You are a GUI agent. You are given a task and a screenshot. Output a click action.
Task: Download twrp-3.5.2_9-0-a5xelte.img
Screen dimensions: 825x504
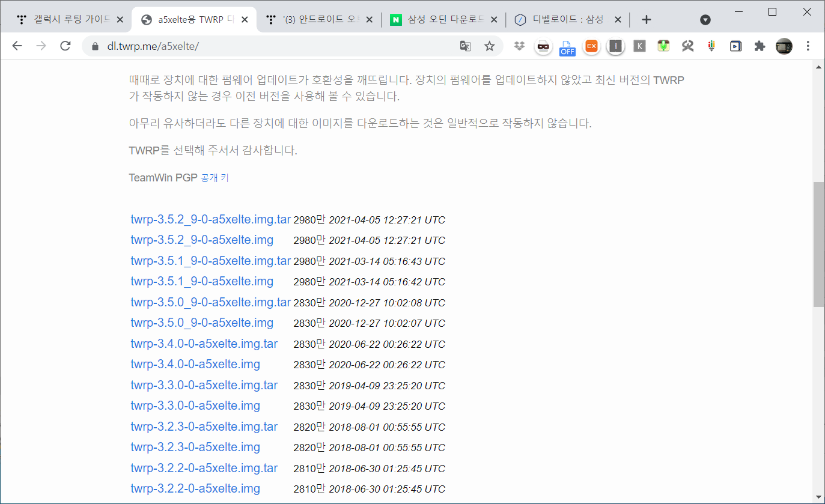tap(202, 240)
